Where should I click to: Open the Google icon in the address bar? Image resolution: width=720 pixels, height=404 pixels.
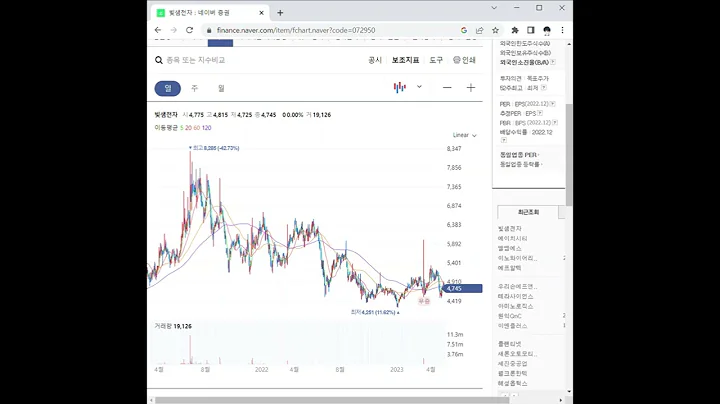pyautogui.click(x=464, y=30)
